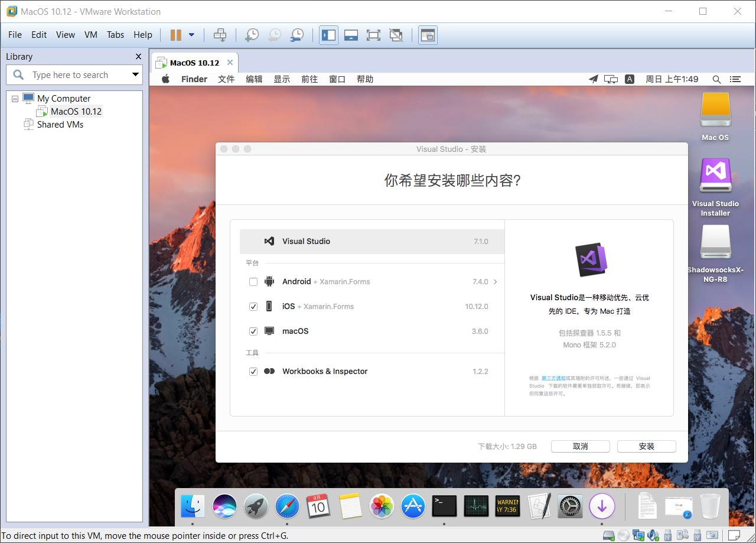The width and height of the screenshot is (756, 543).
Task: Open App Store from the dock
Action: pos(413,506)
